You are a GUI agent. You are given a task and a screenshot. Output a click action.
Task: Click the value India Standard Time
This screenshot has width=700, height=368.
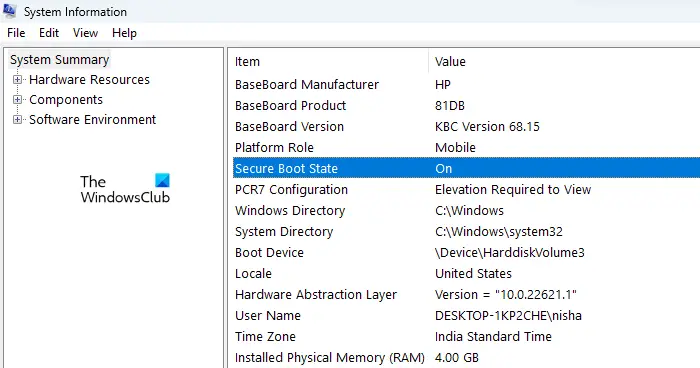(x=493, y=337)
